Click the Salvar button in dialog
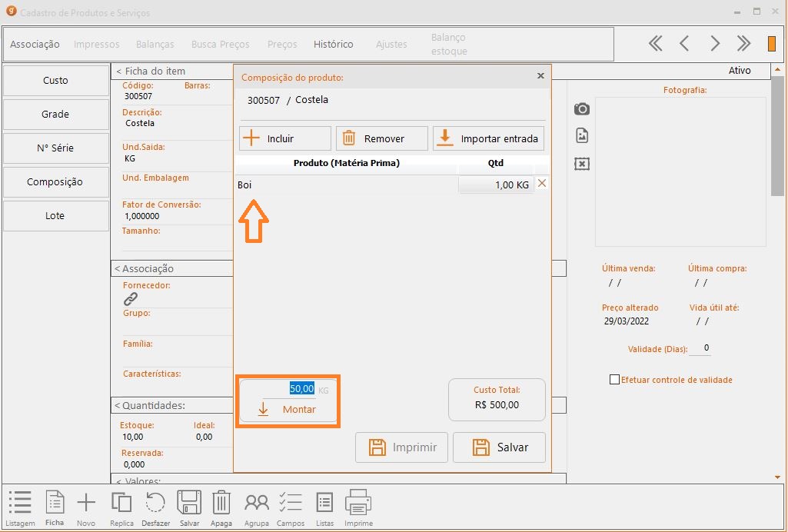Image resolution: width=788 pixels, height=532 pixels. point(500,447)
